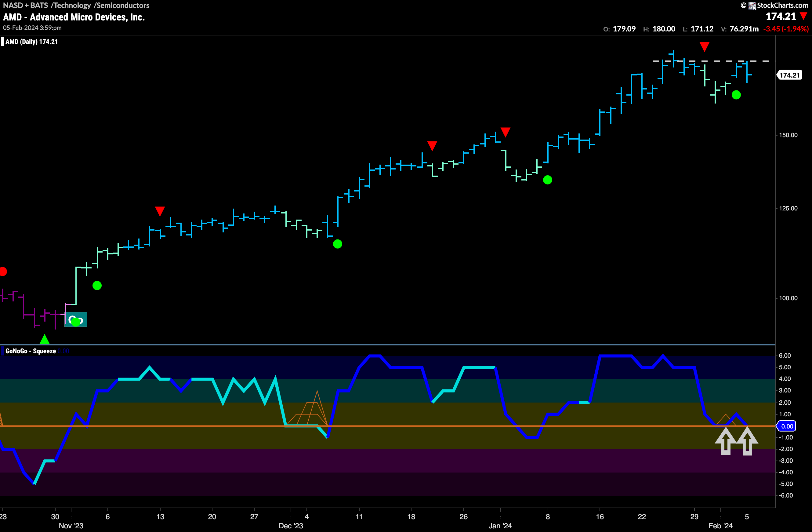Viewport: 812px width, 532px height.
Task: Click the small orange squeeze grid in February
Action: tap(726, 420)
